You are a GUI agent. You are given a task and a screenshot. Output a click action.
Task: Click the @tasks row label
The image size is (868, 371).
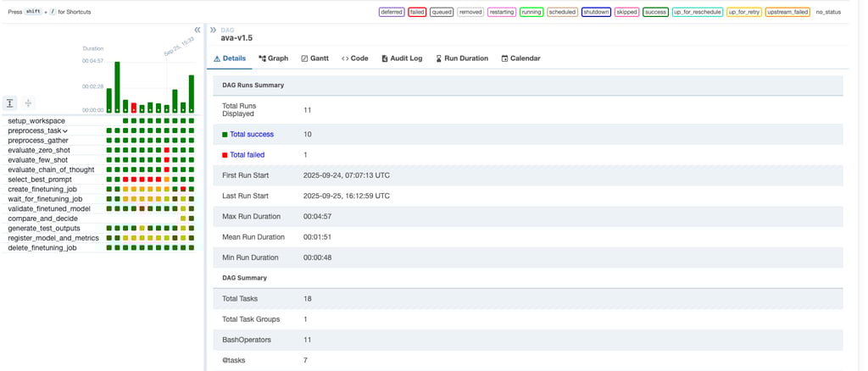pyautogui.click(x=232, y=360)
